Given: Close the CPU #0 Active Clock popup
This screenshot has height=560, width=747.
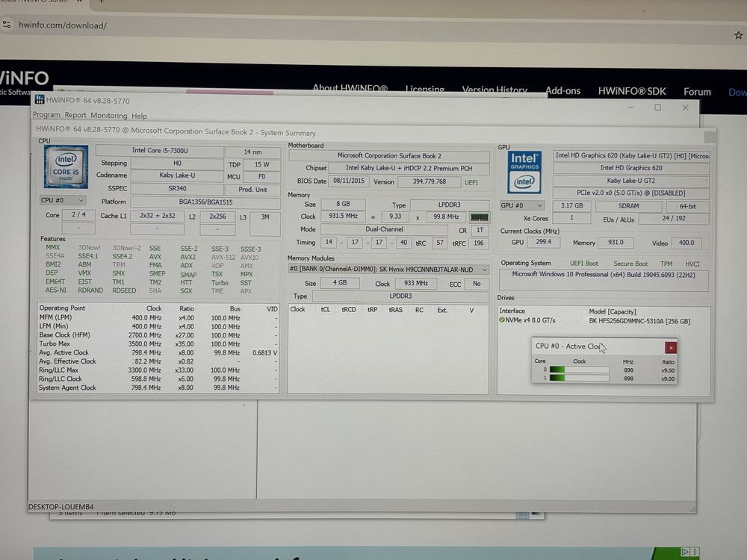Looking at the screenshot, I should click(670, 348).
